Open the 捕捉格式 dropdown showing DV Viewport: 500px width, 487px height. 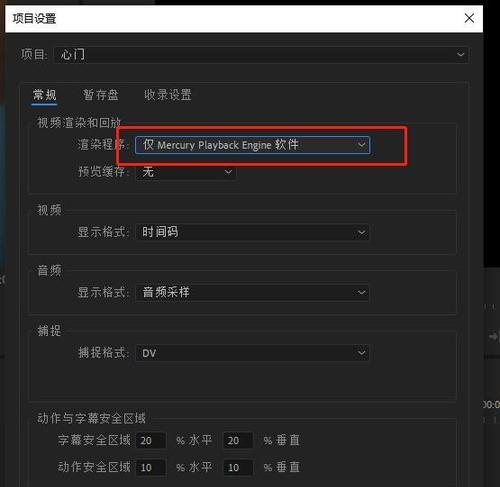[x=252, y=353]
